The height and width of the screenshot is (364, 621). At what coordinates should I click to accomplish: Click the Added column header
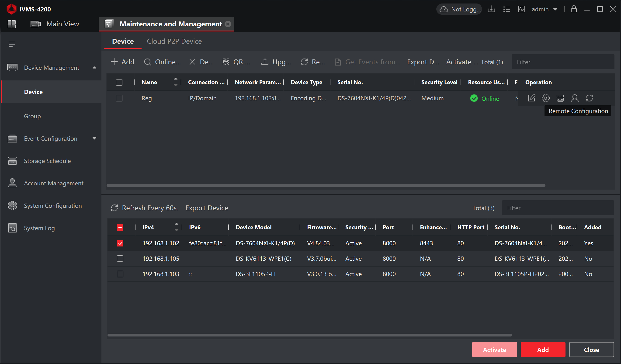[593, 227]
